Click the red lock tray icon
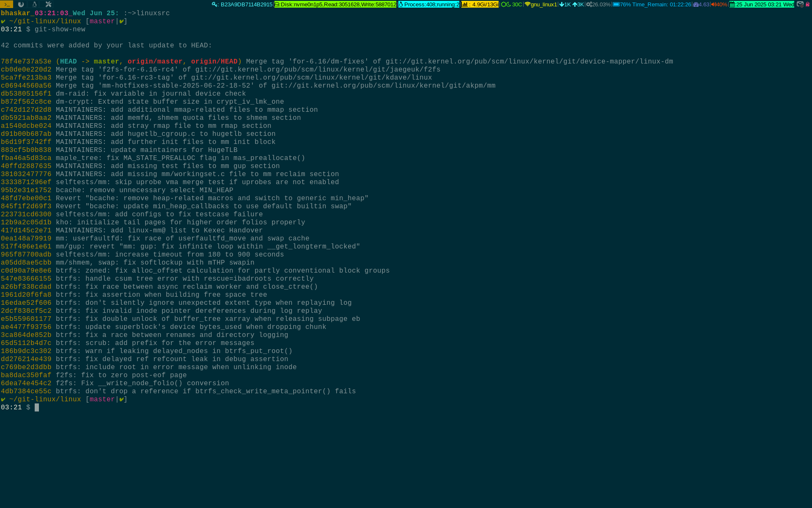Image resolution: width=812 pixels, height=508 pixels. [808, 4]
